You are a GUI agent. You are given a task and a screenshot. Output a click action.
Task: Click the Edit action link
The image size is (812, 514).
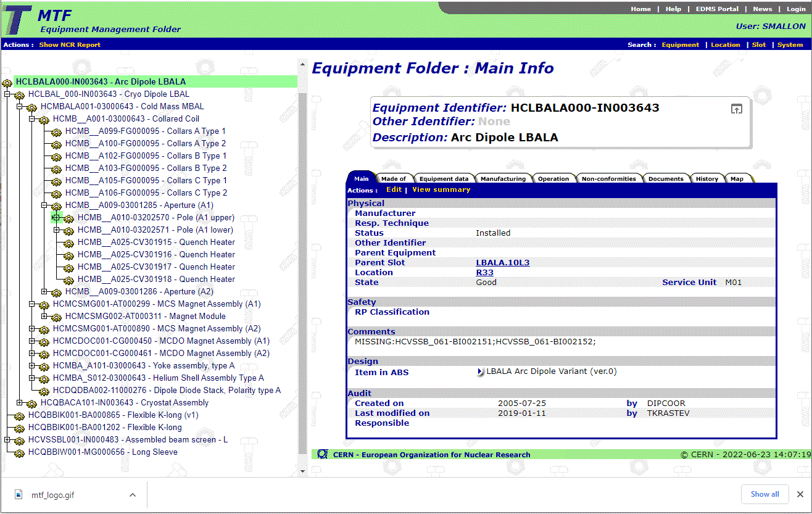pyautogui.click(x=394, y=189)
